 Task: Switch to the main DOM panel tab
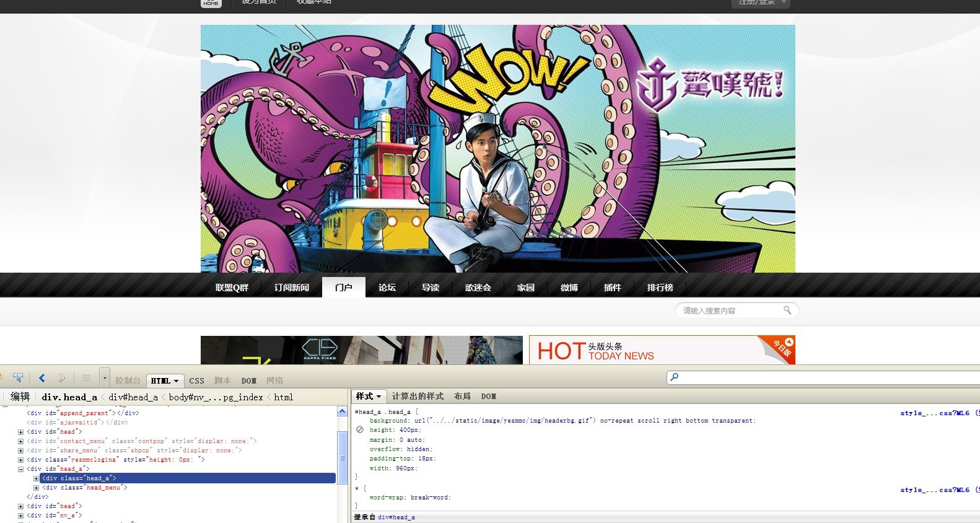coord(249,380)
